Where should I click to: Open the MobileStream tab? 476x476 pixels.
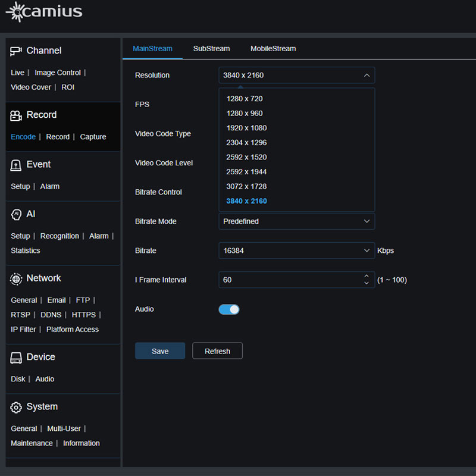point(273,49)
